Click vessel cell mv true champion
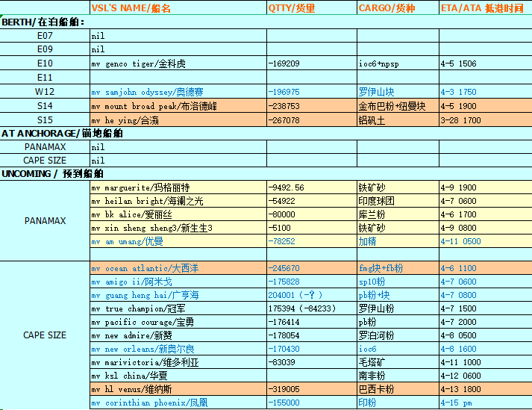Image resolution: width=532 pixels, height=410 pixels. click(178, 308)
